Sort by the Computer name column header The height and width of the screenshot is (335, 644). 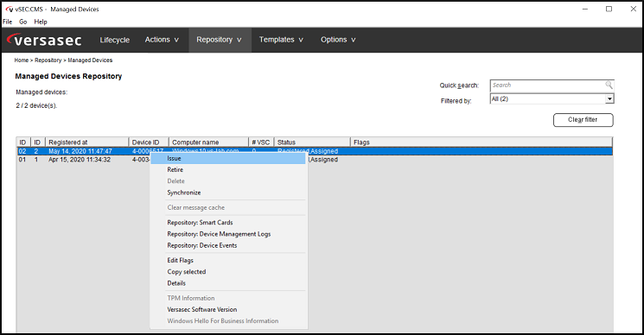pyautogui.click(x=208, y=142)
